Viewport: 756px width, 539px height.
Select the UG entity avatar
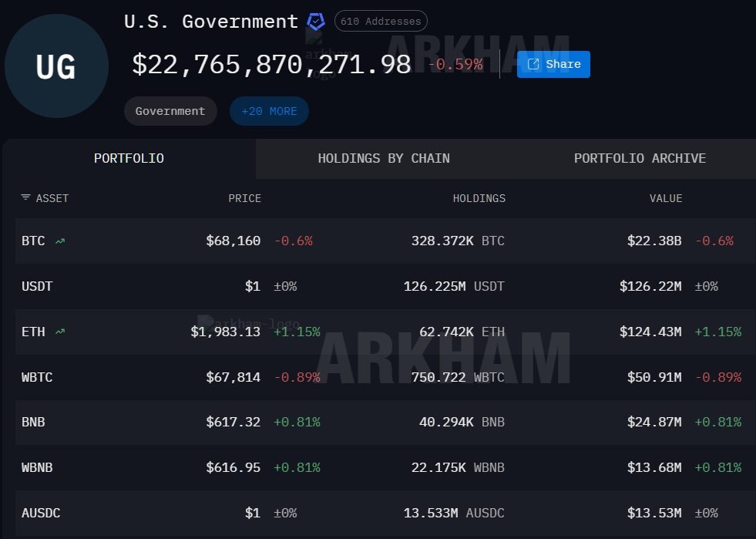[x=56, y=66]
